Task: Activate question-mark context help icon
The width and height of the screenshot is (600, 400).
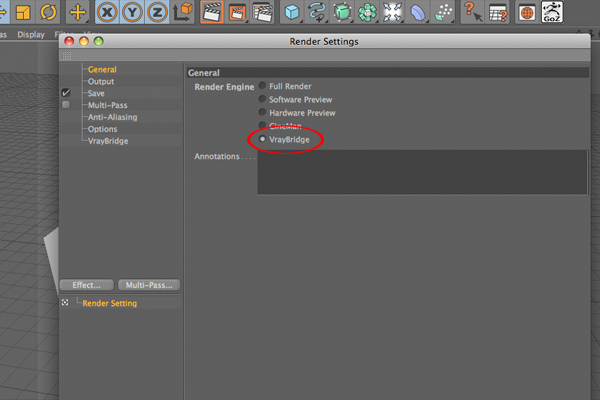Action: 472,12
